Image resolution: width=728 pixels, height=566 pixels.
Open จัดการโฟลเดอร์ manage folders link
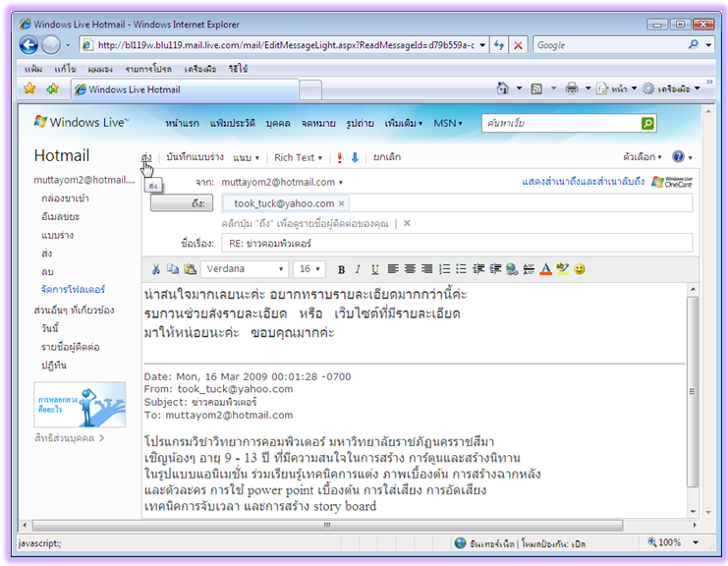pyautogui.click(x=73, y=289)
